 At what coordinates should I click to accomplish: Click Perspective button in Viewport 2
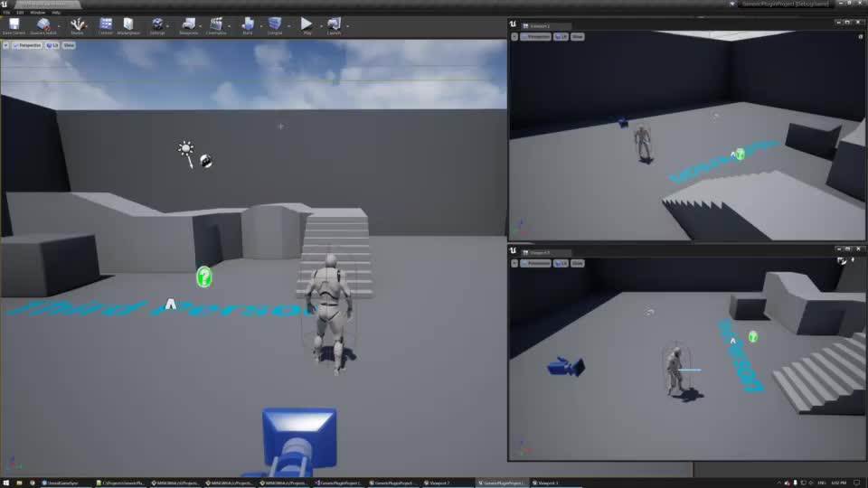click(x=536, y=36)
